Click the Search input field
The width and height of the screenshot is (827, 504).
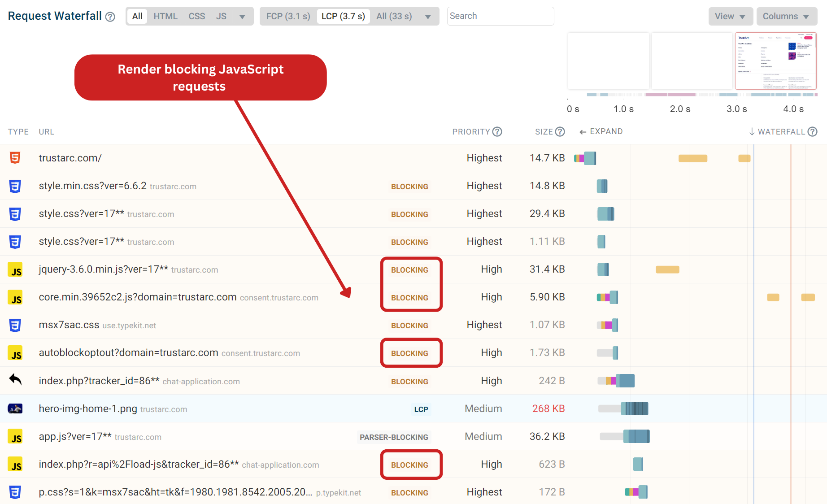501,16
